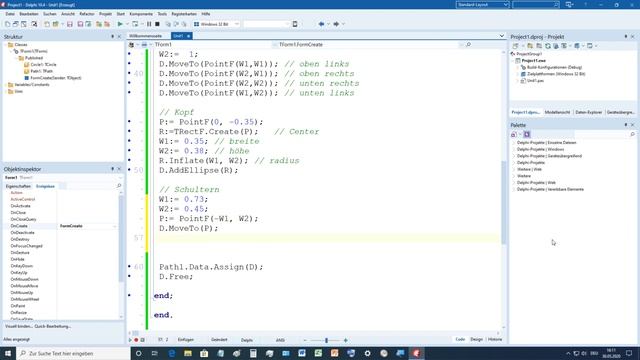Search properties in Objektinspektor magnifier

(119, 186)
